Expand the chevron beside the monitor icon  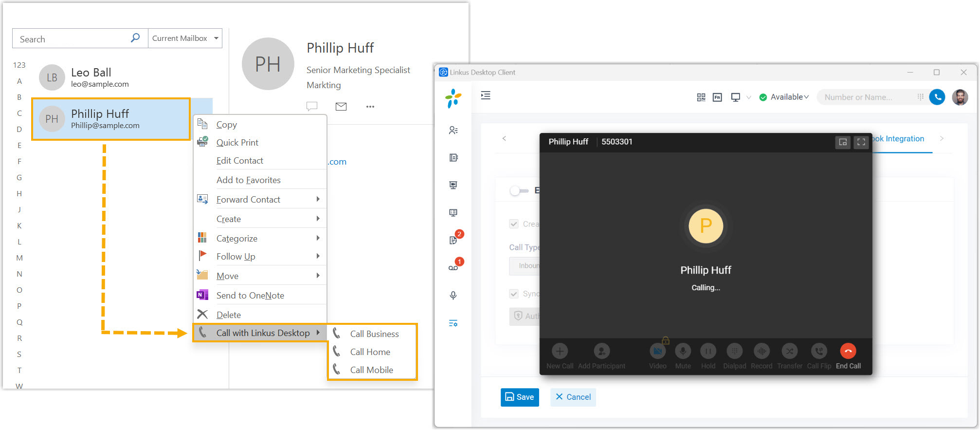749,97
